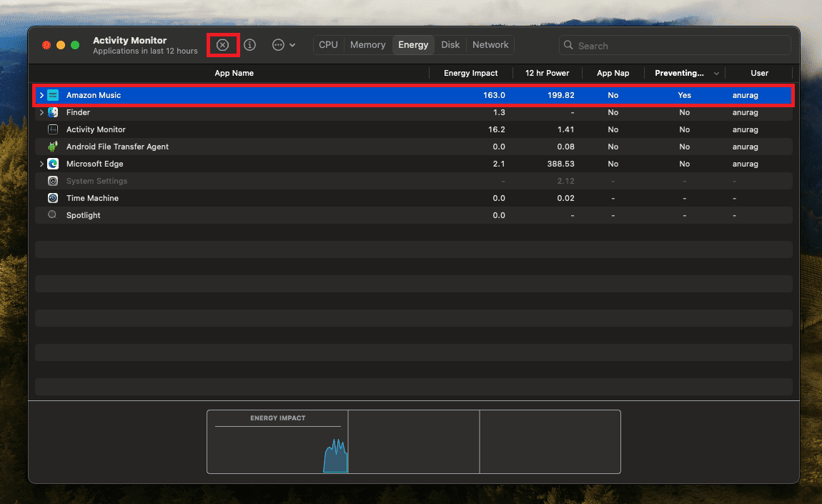The width and height of the screenshot is (822, 504).
Task: Select the Spotlight row
Action: pyautogui.click(x=414, y=215)
